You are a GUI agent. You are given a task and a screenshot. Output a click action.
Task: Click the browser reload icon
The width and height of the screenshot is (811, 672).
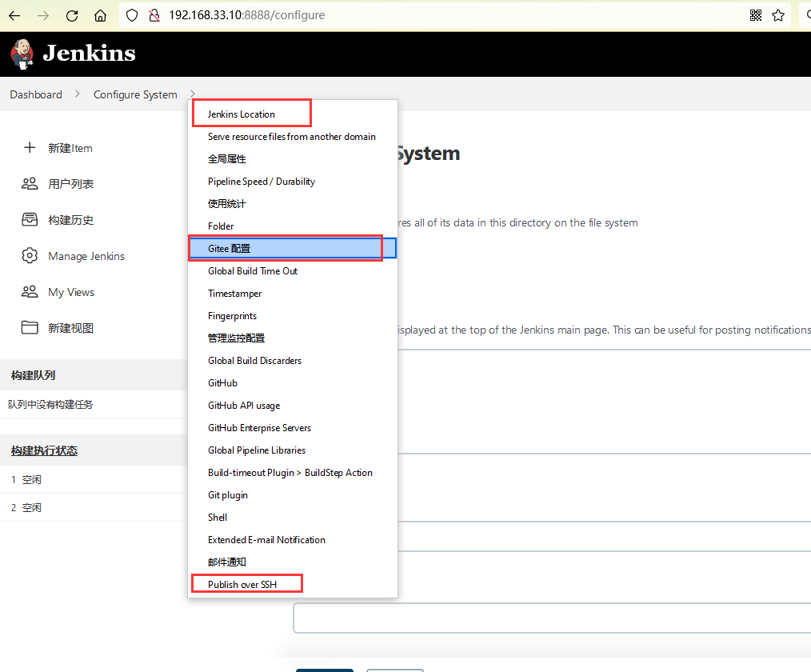pyautogui.click(x=72, y=15)
